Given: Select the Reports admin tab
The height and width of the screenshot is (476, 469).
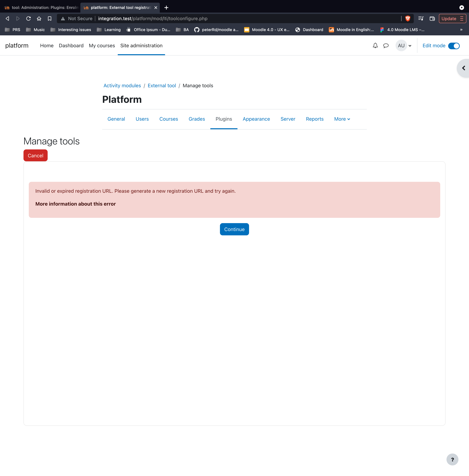Looking at the screenshot, I should 315,119.
